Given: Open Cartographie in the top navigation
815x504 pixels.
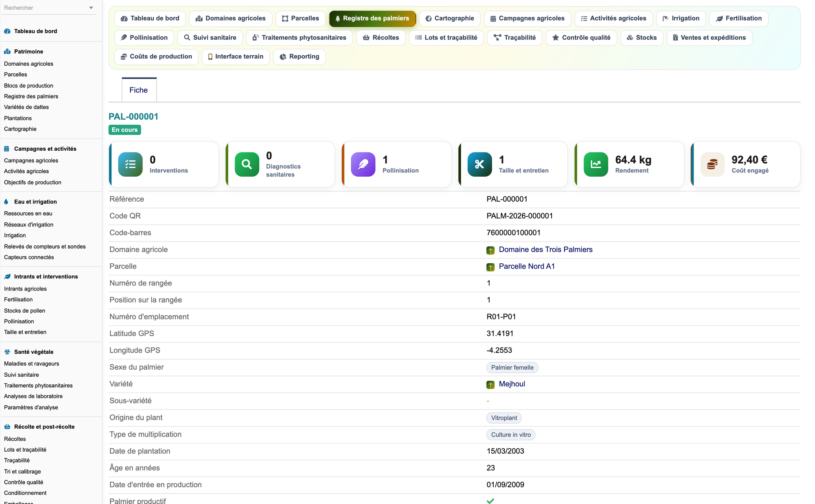Looking at the screenshot, I should (450, 18).
